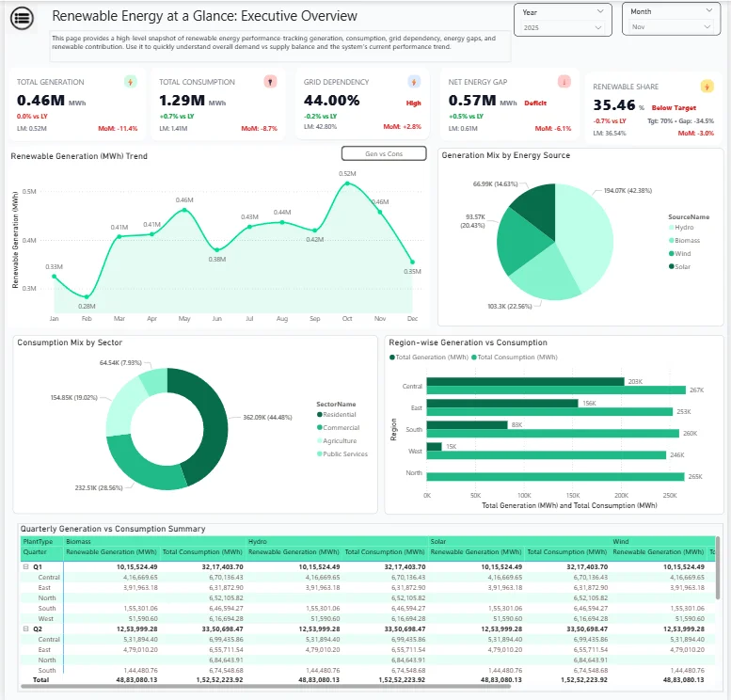Click the Total Generation lightning icon
The height and width of the screenshot is (700, 731).
(x=130, y=82)
